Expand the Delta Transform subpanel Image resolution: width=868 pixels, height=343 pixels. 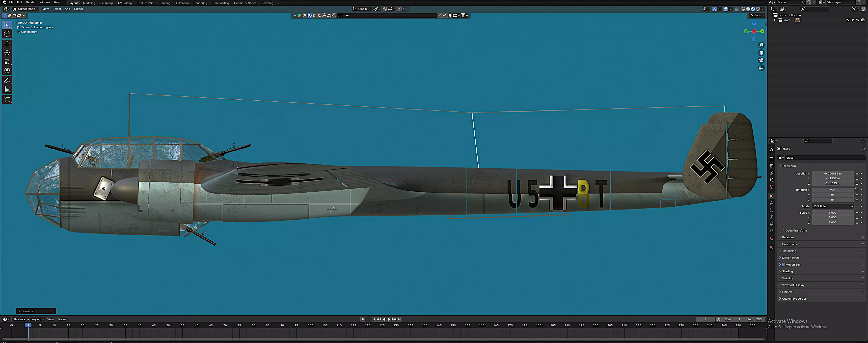[796, 231]
